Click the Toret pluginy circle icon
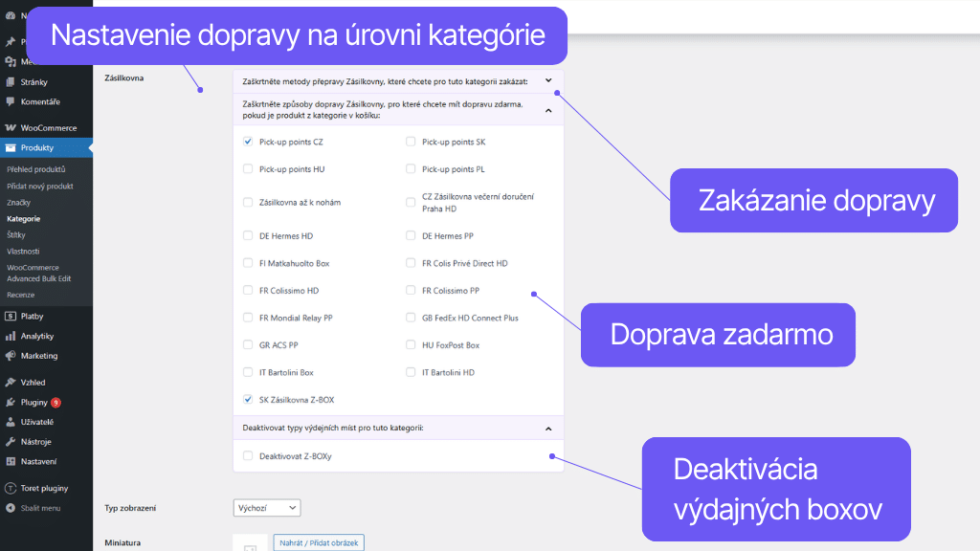This screenshot has height=551, width=980. point(10,488)
